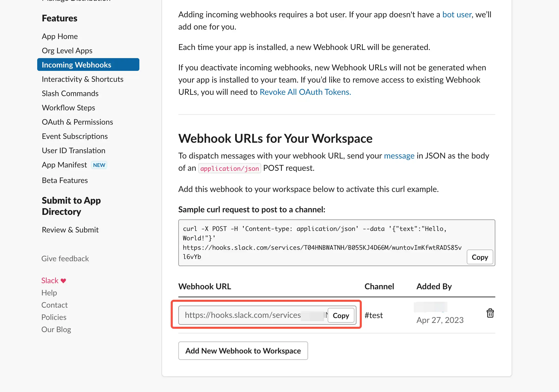Visit Our Blog link

56,329
